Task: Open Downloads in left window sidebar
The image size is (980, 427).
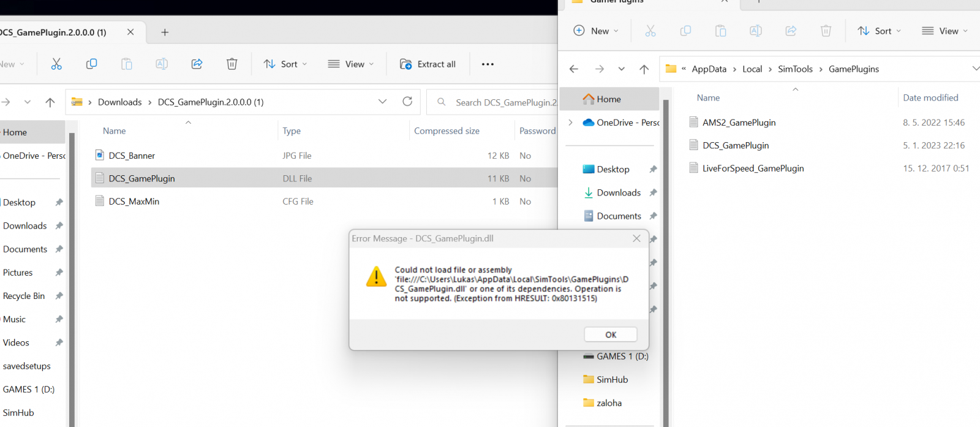Action: coord(24,226)
